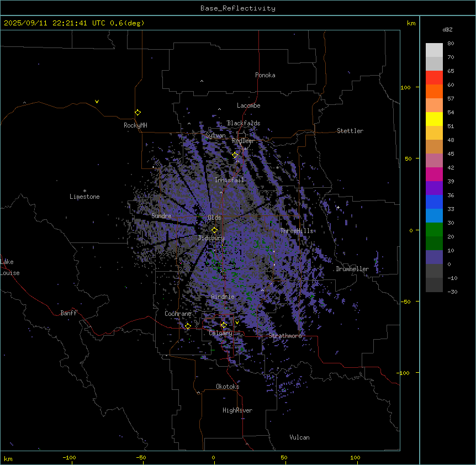Select the Banff label
This screenshot has height=465, width=476.
68,313
